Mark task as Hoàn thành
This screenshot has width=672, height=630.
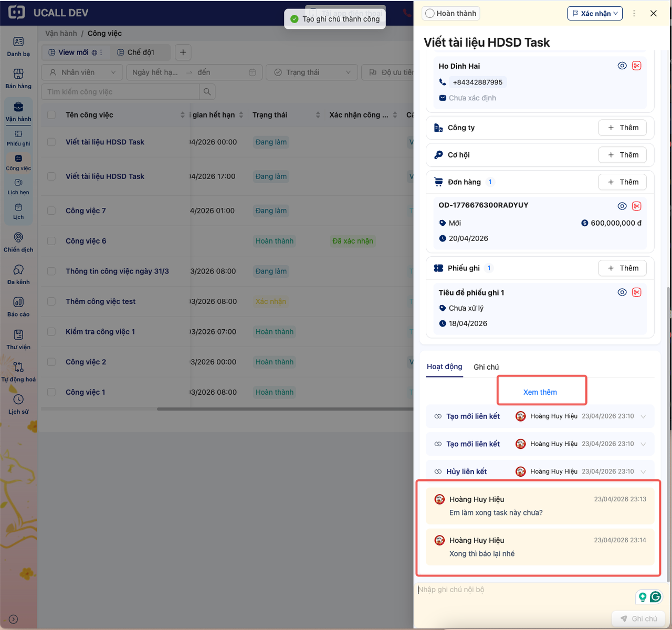(451, 14)
